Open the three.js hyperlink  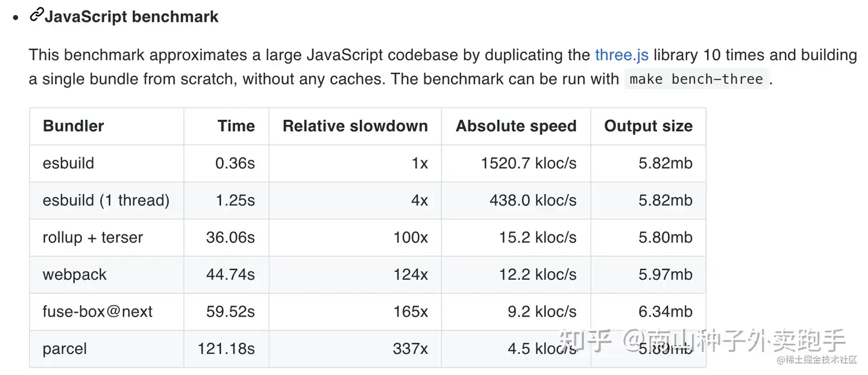[621, 55]
